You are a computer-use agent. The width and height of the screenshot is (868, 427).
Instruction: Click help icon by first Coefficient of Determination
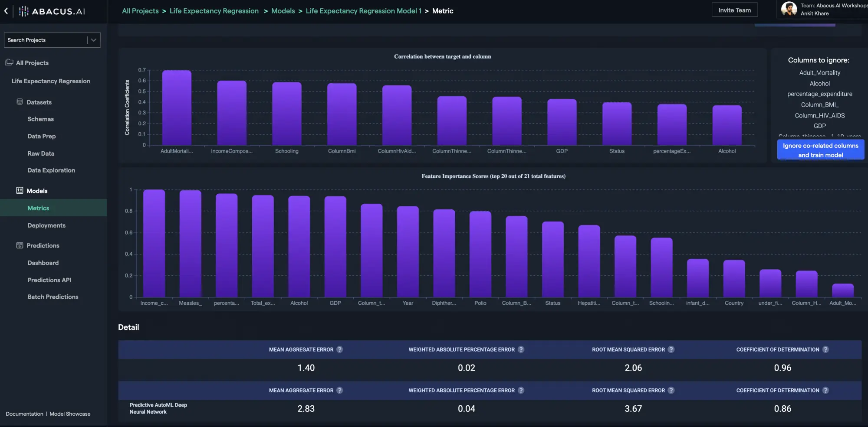(825, 349)
